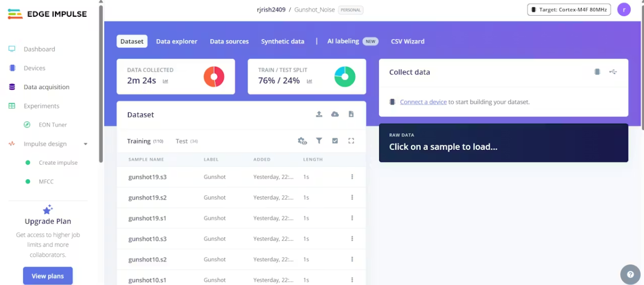Click the Upgrade Plan stars icon
Screen dimensions: 644x285
48,209
